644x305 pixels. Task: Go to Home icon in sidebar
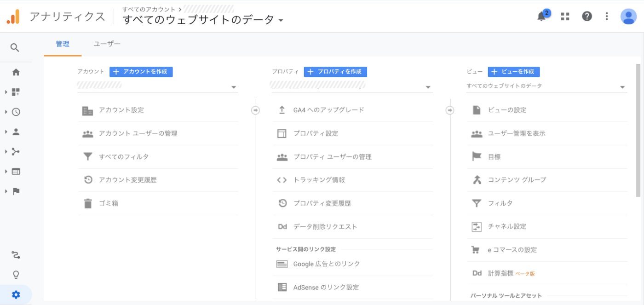16,72
